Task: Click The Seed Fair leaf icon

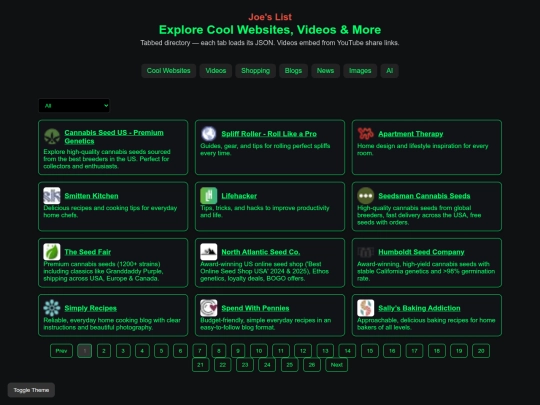Action: (52, 252)
